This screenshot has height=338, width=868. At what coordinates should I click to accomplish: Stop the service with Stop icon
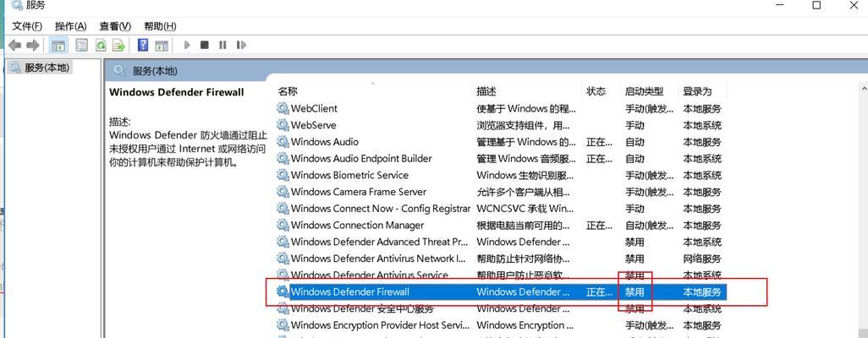pyautogui.click(x=205, y=46)
